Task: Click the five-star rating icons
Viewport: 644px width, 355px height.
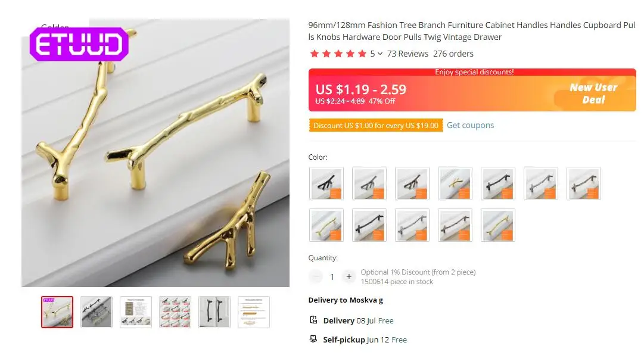Action: (338, 54)
